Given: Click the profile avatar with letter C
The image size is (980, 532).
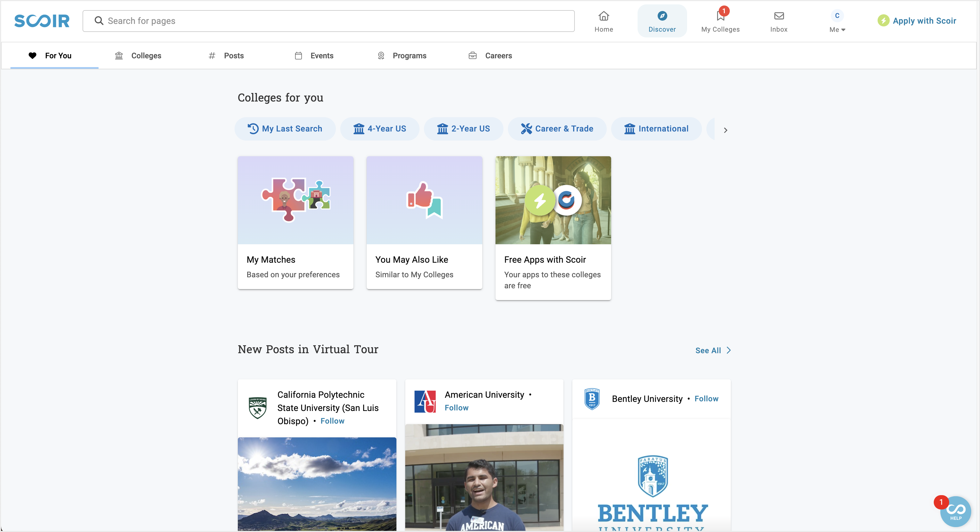Looking at the screenshot, I should (x=837, y=16).
